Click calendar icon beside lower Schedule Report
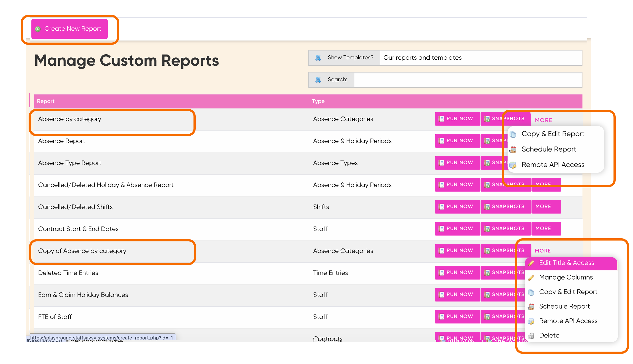Screen dimensions: 633x364 [x=531, y=307]
